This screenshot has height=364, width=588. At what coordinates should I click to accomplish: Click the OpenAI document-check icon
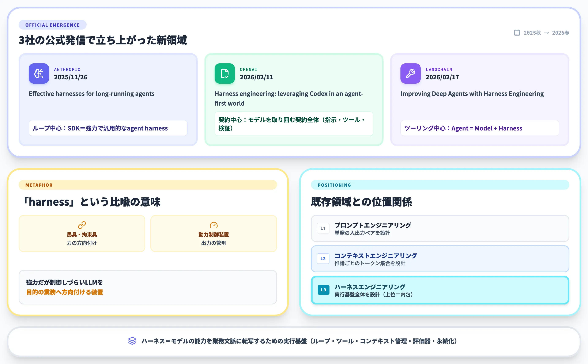[225, 73]
